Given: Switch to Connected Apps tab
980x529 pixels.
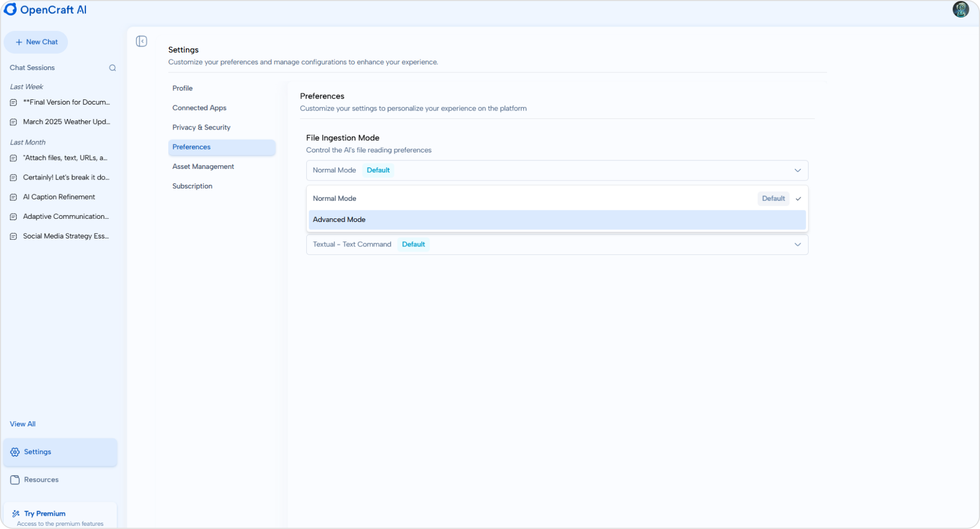Looking at the screenshot, I should click(199, 108).
